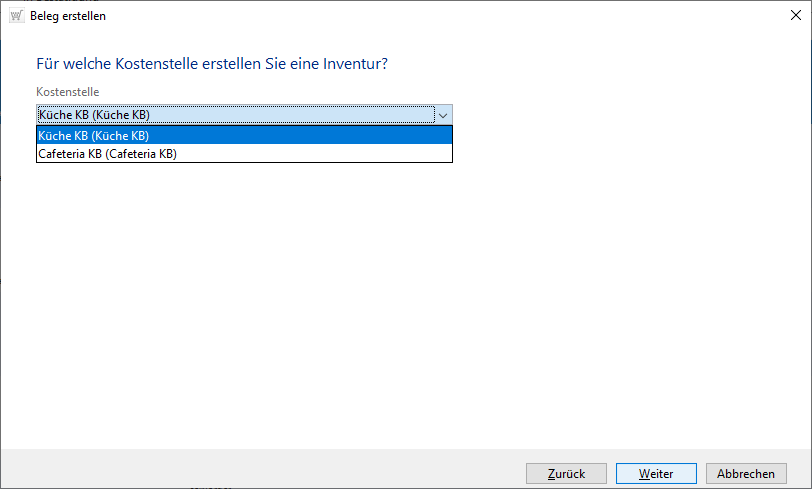The width and height of the screenshot is (812, 489).
Task: Cancel via the Abbrechen button
Action: 746,473
